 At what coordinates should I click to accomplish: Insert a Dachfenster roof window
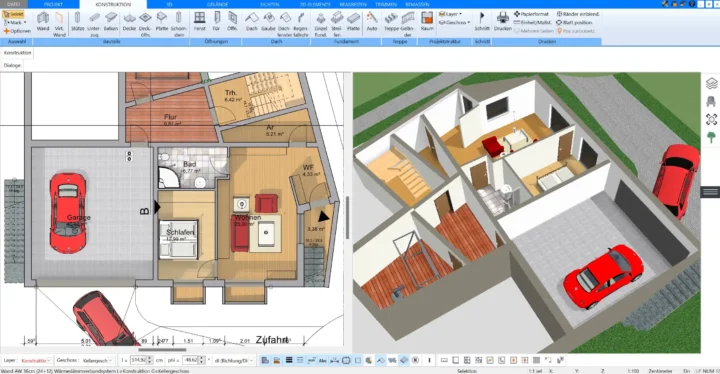pos(284,24)
